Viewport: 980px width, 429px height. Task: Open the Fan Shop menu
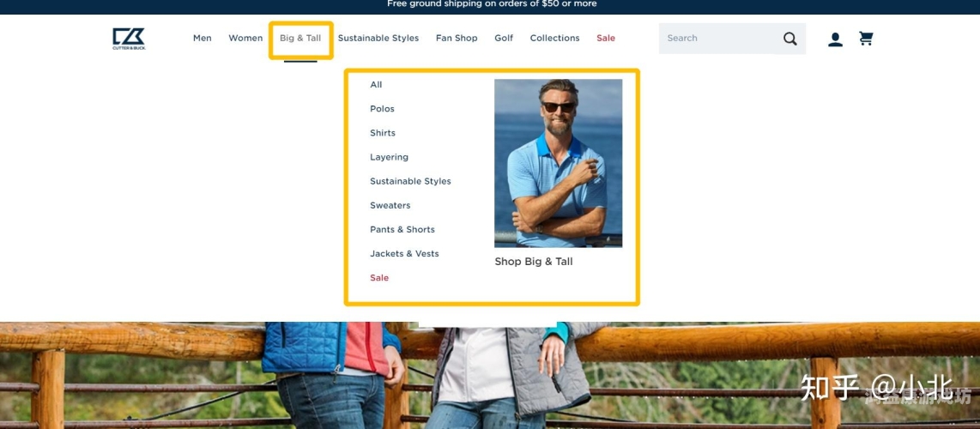click(457, 38)
